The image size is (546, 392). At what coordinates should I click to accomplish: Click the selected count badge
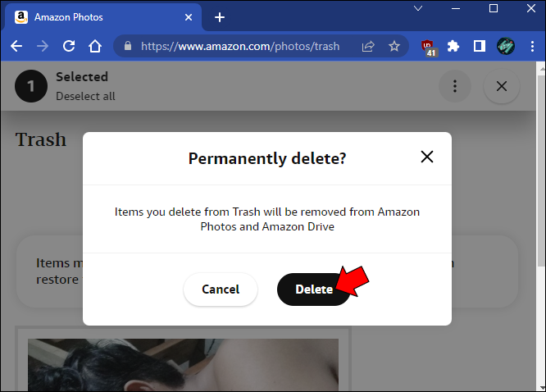(31, 86)
